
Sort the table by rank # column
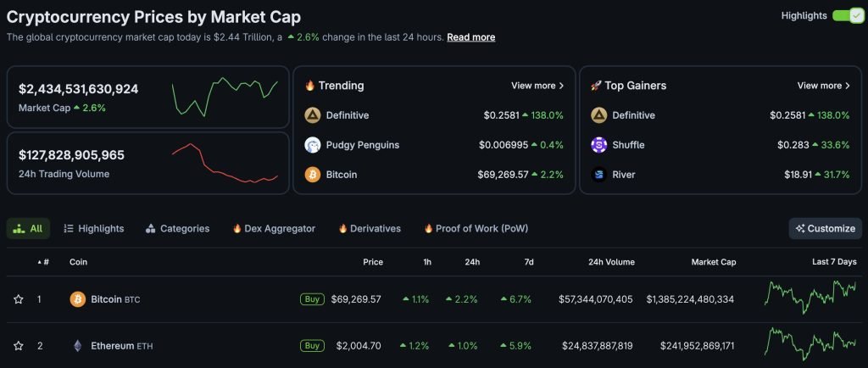tap(43, 262)
